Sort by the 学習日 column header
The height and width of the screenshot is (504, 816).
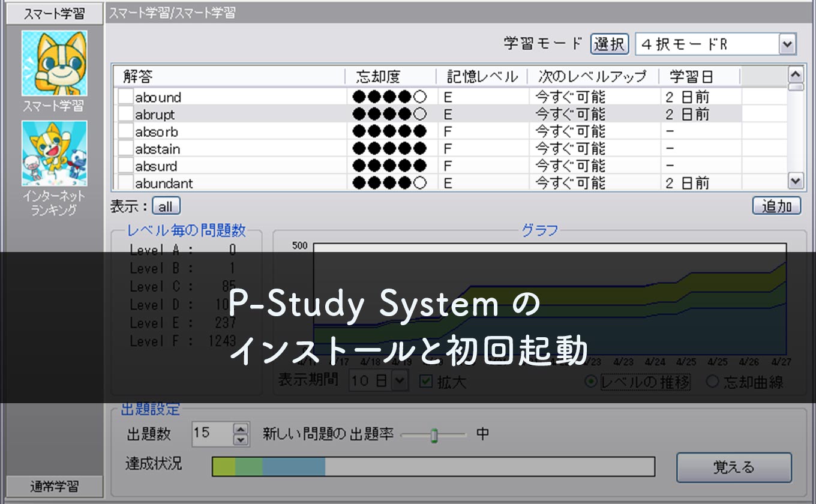tap(699, 76)
